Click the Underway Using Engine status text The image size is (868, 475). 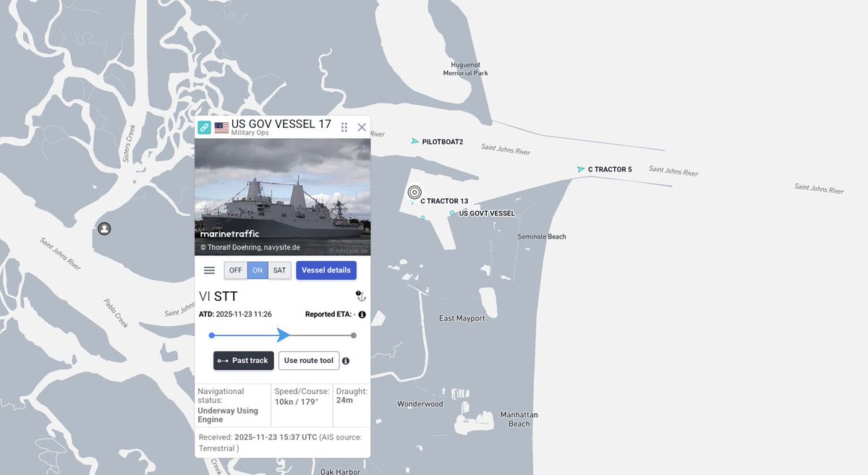(x=228, y=415)
